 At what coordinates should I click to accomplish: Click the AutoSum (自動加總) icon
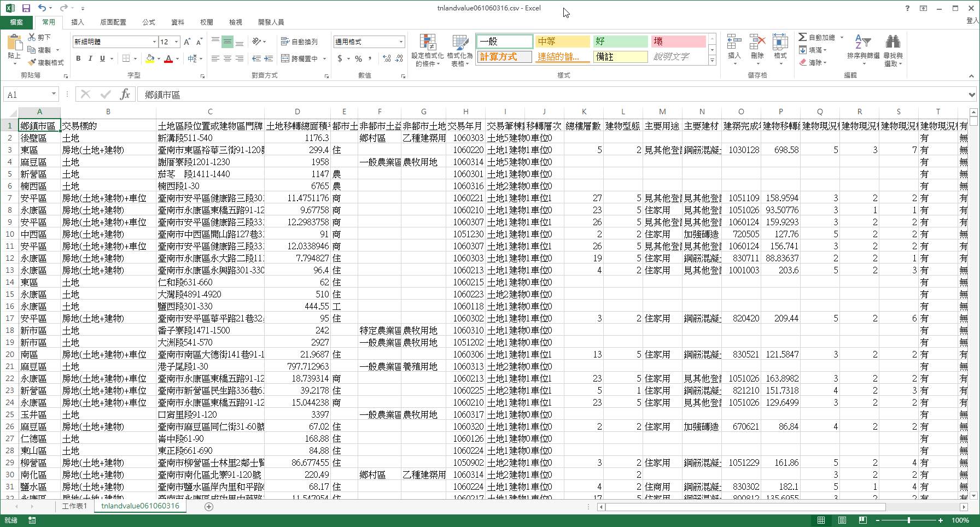802,37
